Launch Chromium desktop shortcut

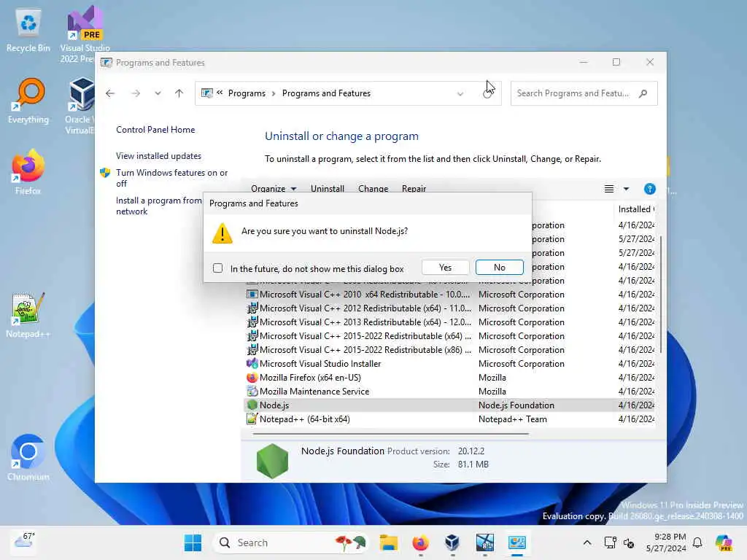28,458
